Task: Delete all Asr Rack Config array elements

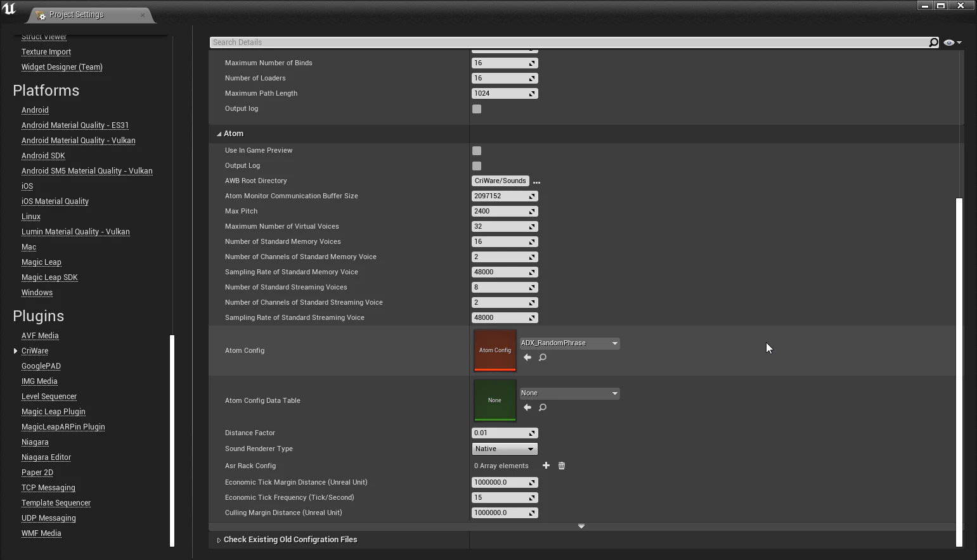Action: (x=562, y=466)
